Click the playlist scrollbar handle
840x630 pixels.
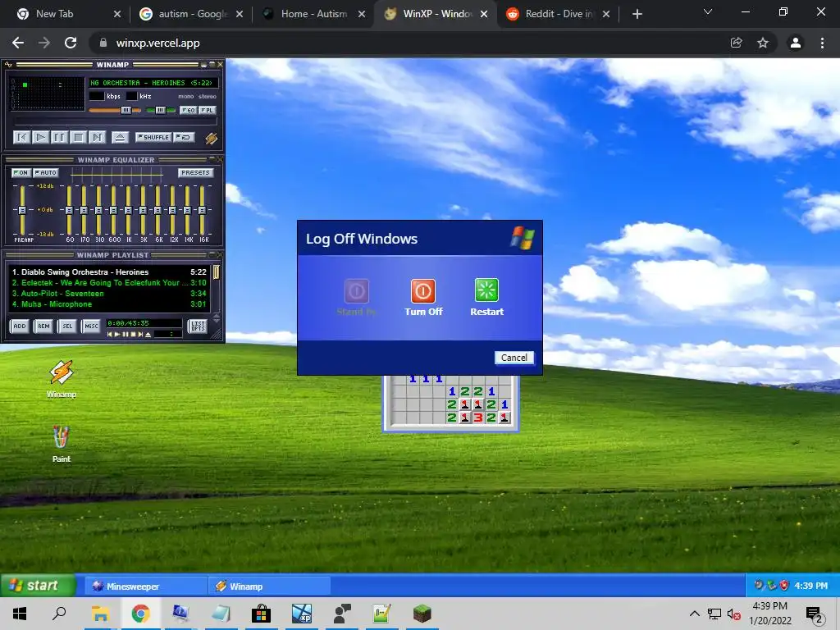pos(217,272)
